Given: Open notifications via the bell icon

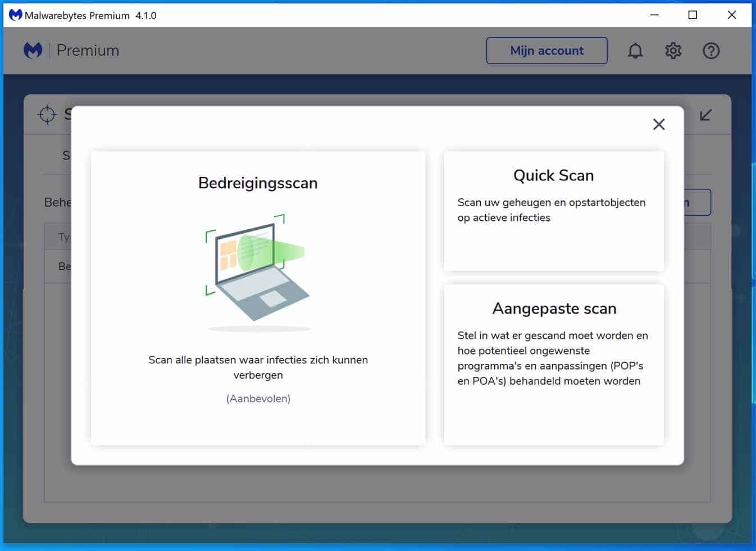Looking at the screenshot, I should pos(635,51).
